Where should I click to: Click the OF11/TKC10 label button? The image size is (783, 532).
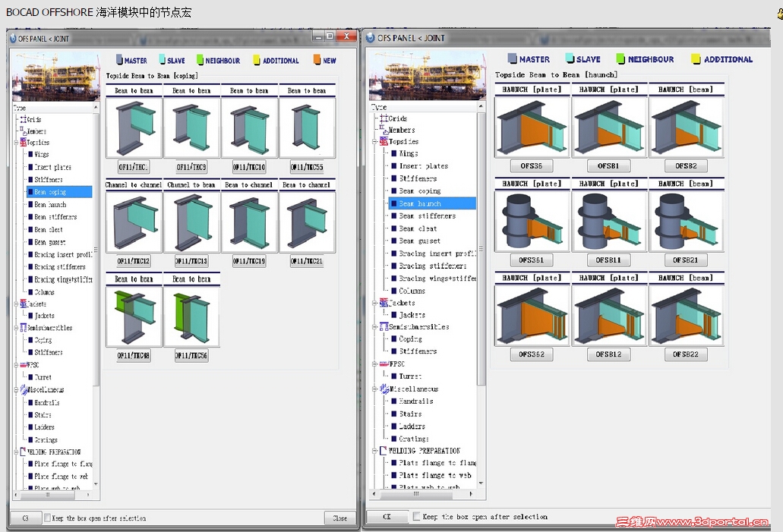249,167
